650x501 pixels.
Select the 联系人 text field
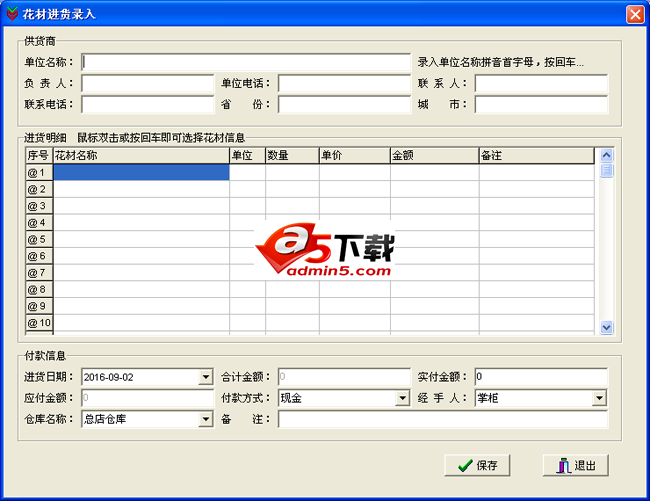541,83
